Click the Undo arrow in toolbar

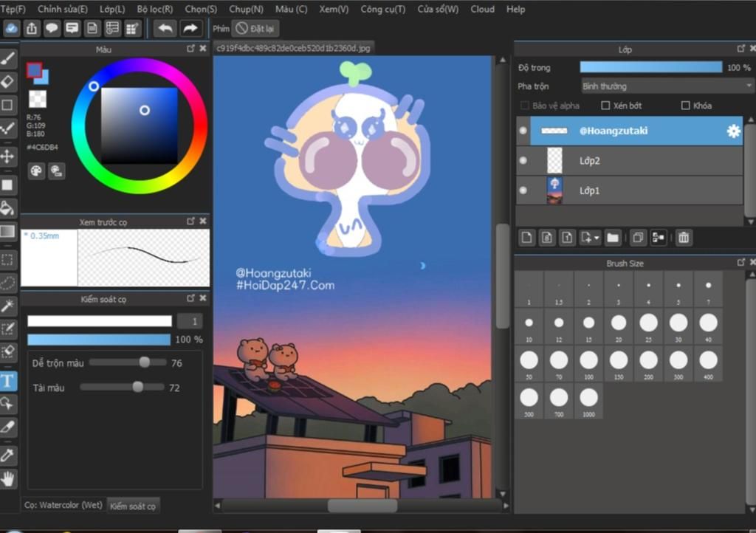coord(165,29)
